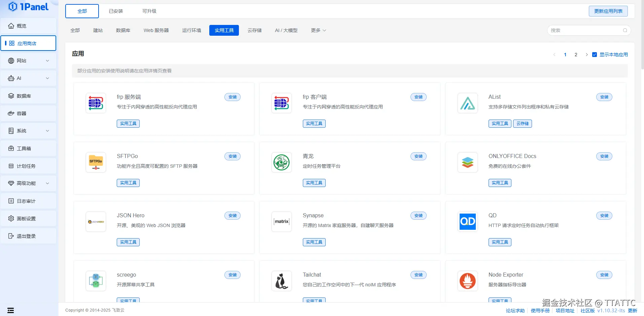Click the 1Panel logo
This screenshot has width=644, height=316.
pos(28,7)
